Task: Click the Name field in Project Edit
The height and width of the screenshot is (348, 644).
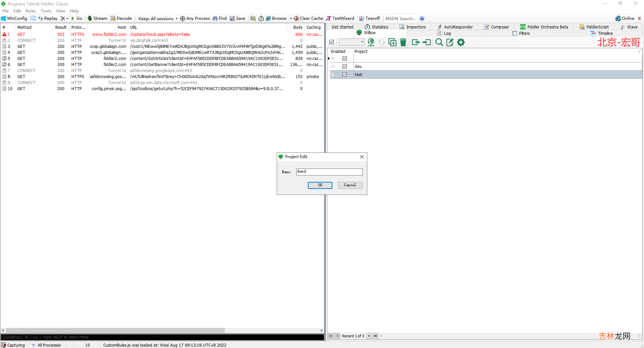Action: coord(330,172)
